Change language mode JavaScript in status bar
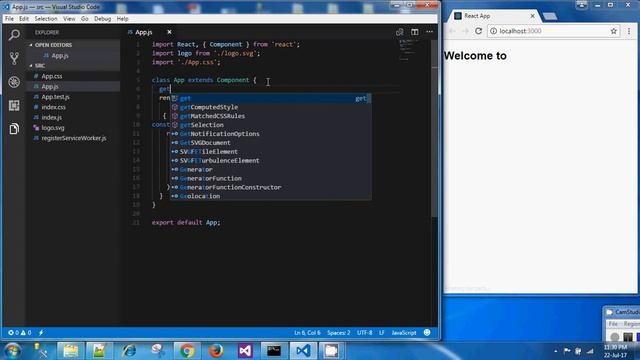This screenshot has height=360, width=640. (404, 333)
